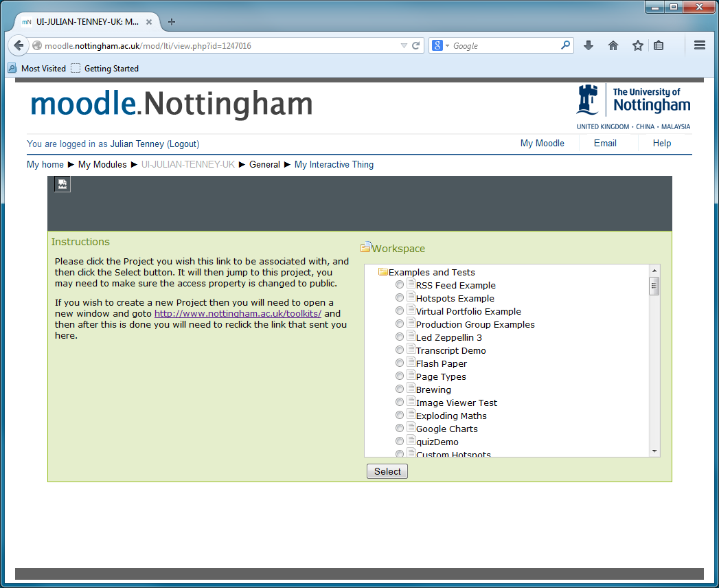Close the UI-JULIAN-TENNEY-UK tab
Viewport: 719px width, 588px height.
click(x=149, y=21)
